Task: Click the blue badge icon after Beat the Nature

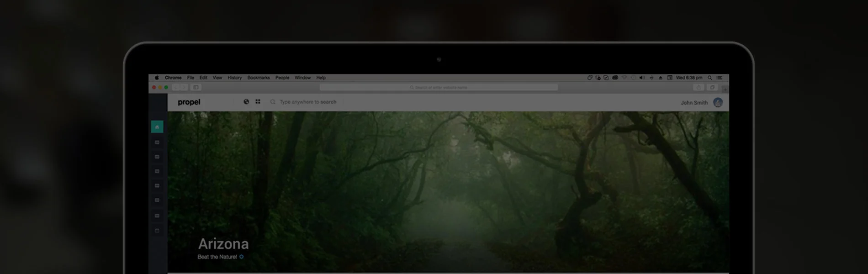Action: (242, 257)
